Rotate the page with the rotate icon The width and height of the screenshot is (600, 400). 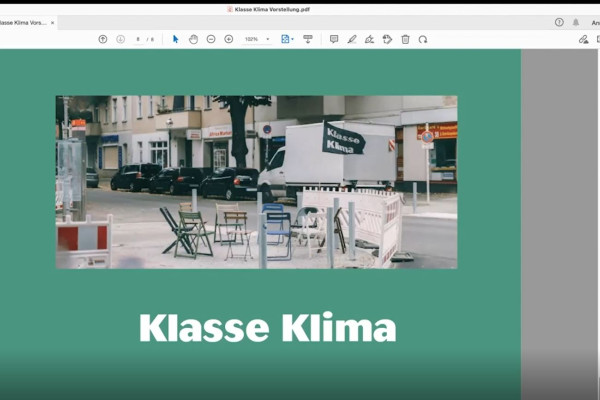423,39
